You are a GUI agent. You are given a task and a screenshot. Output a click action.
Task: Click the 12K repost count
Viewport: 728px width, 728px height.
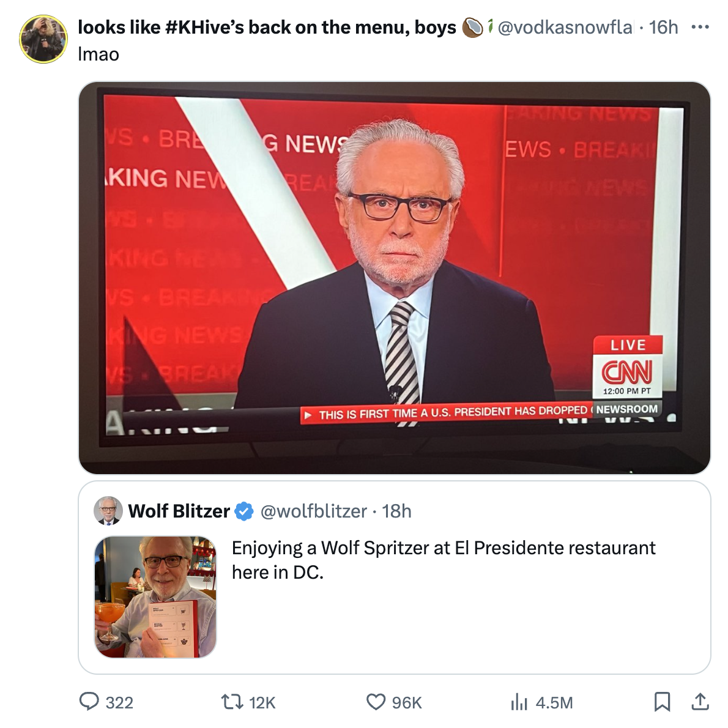tap(262, 702)
